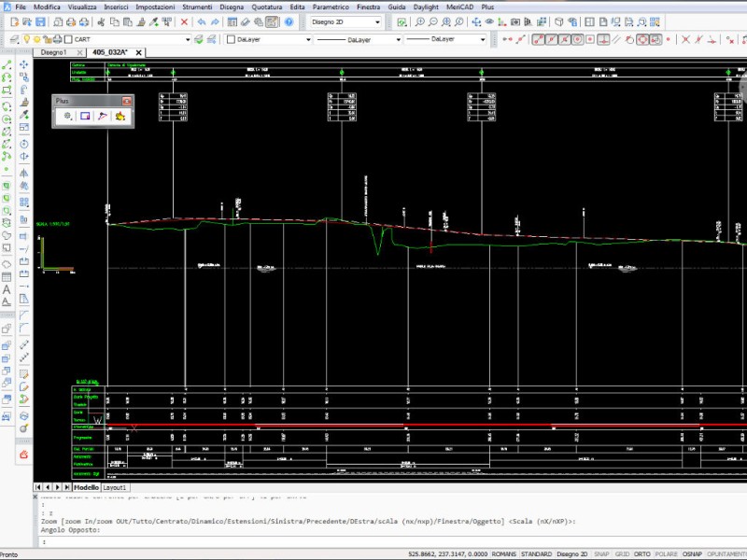
Task: Open the CART layer dropdown
Action: click(x=187, y=39)
